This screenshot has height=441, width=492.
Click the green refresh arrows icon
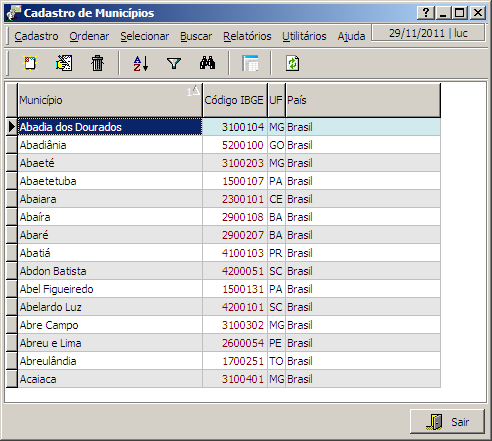292,63
